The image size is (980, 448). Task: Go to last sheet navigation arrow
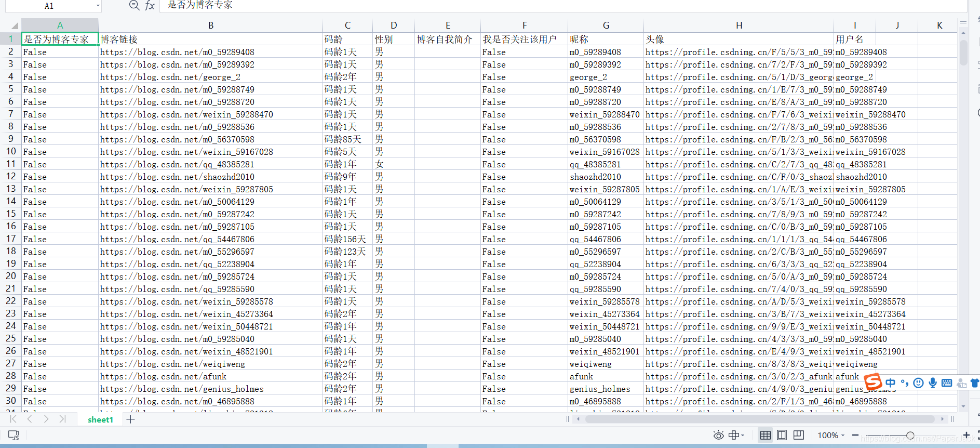[62, 419]
